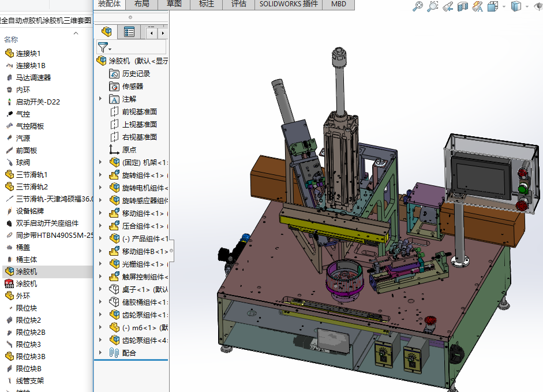The width and height of the screenshot is (543, 392).
Task: Expand the 注解 annotations folder
Action: [100, 99]
